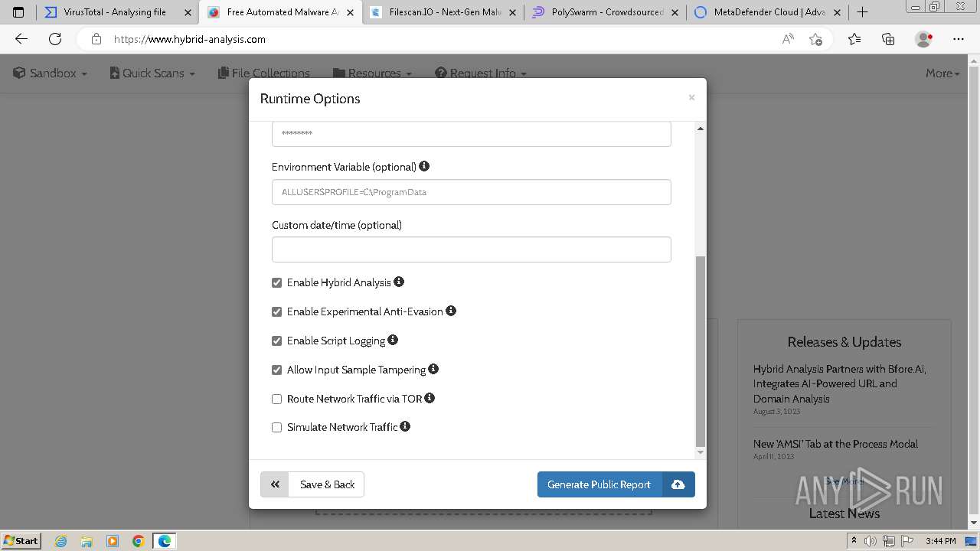Viewport: 980px width, 551px height.
Task: Expand the More dropdown in navbar
Action: (942, 73)
